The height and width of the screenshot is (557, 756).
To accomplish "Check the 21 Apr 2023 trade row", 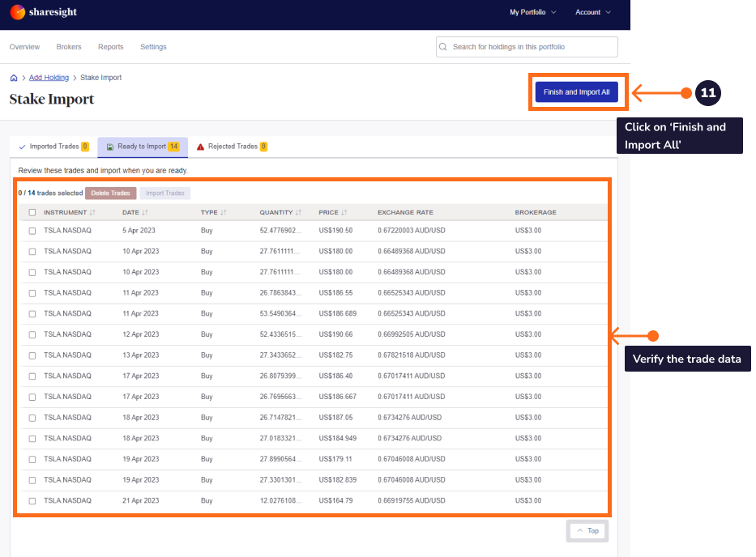I will (32, 501).
